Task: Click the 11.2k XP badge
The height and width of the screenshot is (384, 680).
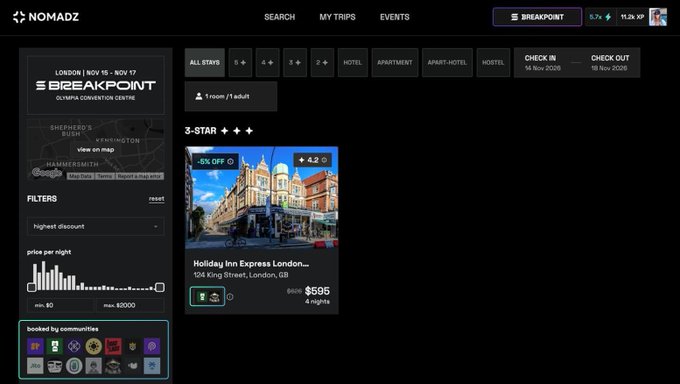Action: pyautogui.click(x=632, y=17)
